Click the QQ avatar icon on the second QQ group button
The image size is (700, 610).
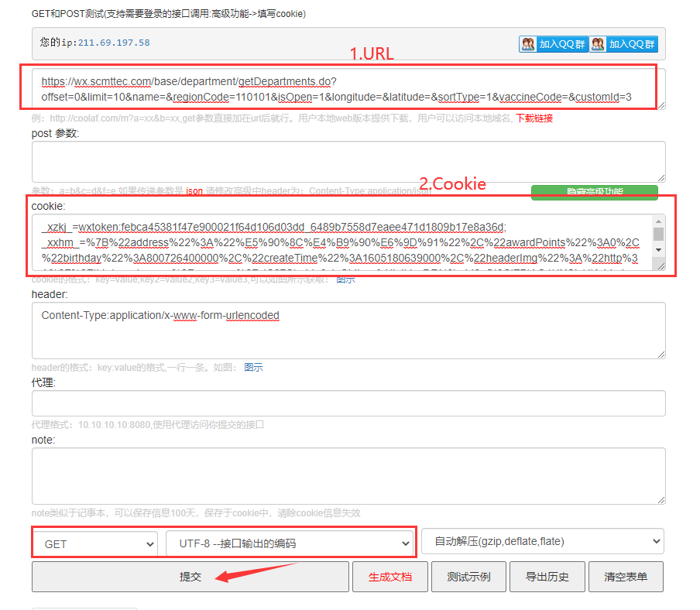coord(598,44)
